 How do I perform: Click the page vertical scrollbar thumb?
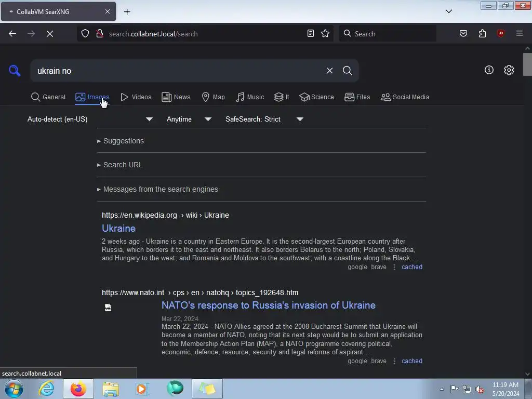click(x=527, y=64)
